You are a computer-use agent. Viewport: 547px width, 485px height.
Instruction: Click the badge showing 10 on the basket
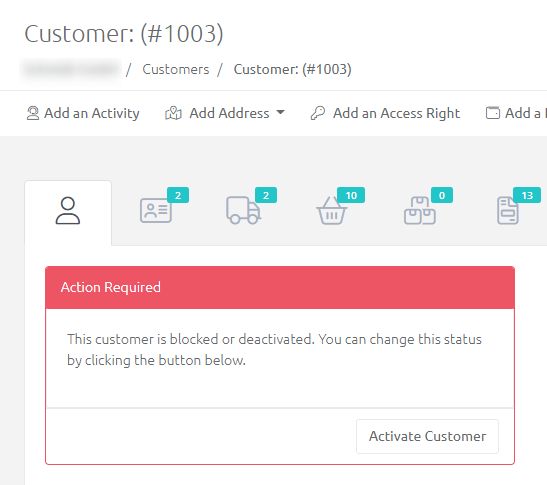[x=351, y=195]
